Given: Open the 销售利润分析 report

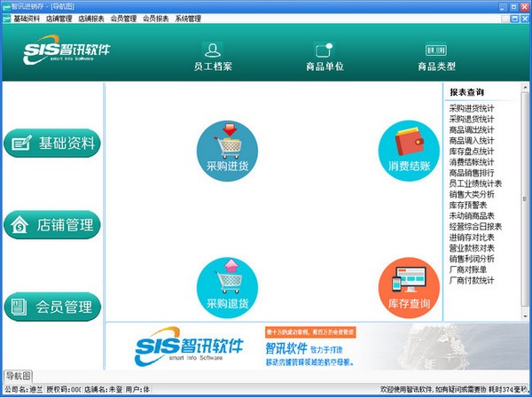Looking at the screenshot, I should (472, 259).
